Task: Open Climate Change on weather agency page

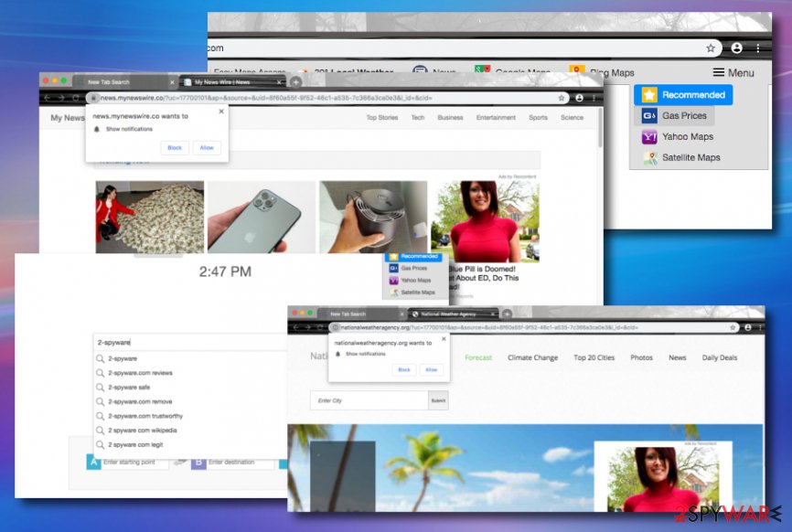Action: point(532,357)
